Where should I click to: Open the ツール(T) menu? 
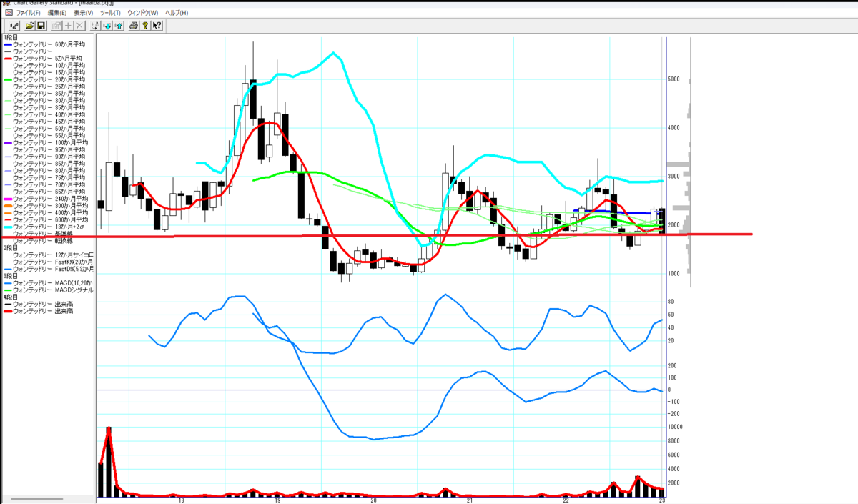111,13
